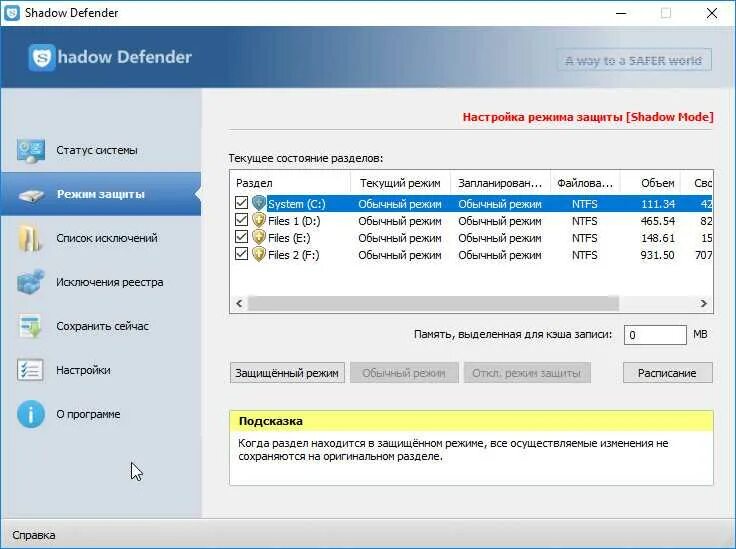Close the Shadow Defender window
The height and width of the screenshot is (549, 736).
click(712, 13)
